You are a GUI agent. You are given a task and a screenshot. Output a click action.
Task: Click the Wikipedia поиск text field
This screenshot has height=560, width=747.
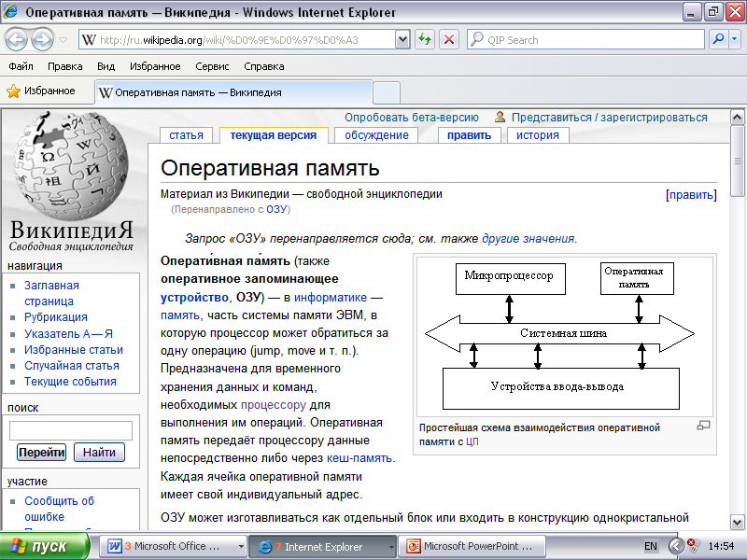click(x=71, y=430)
